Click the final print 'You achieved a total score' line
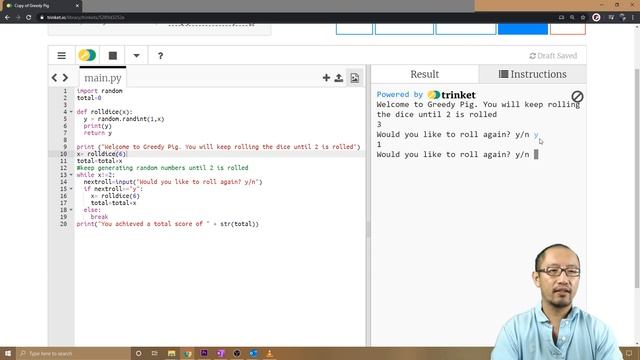640x360 pixels. [168, 224]
